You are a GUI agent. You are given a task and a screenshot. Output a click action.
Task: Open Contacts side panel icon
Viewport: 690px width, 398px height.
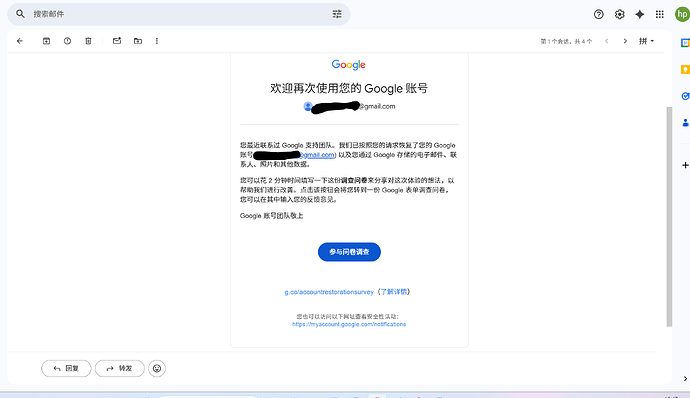point(685,122)
